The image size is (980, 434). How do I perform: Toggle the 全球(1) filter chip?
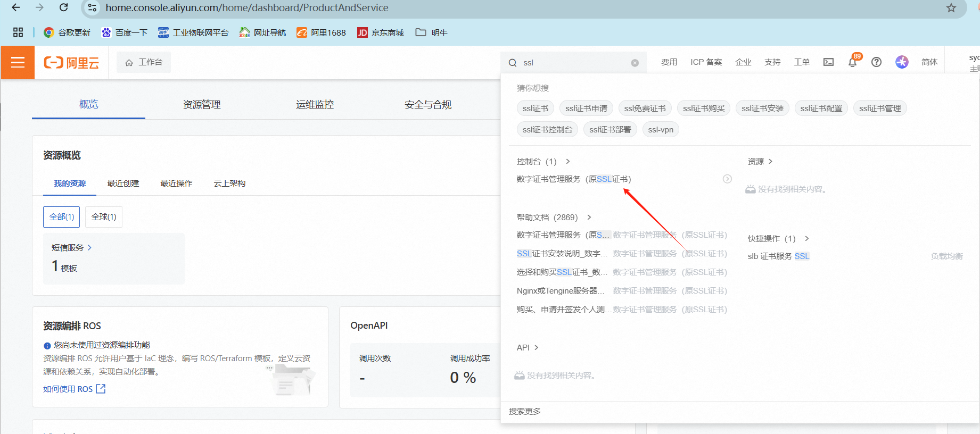[104, 217]
